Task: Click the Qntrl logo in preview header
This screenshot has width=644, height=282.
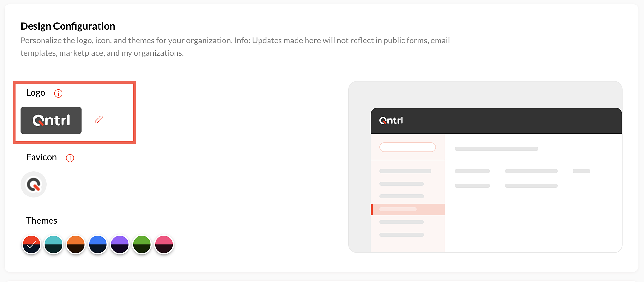Action: tap(391, 121)
